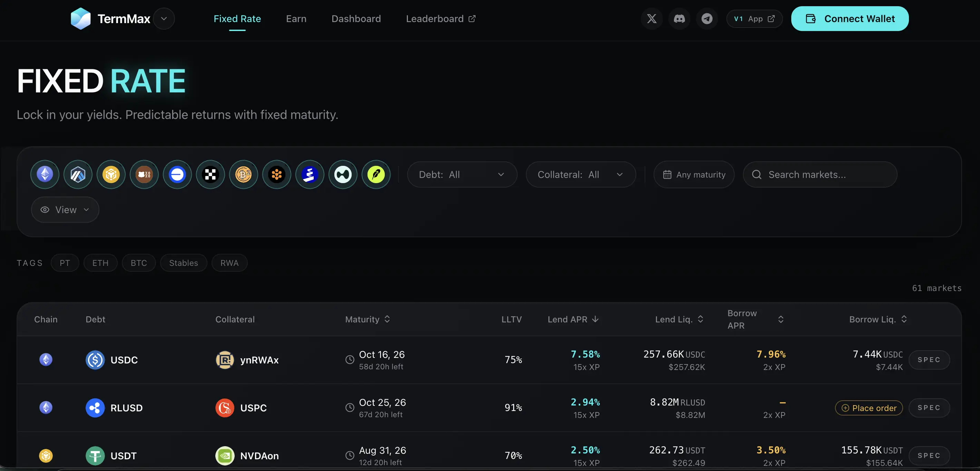The height and width of the screenshot is (471, 980).
Task: Toggle the ETH tag filter
Action: pos(100,263)
